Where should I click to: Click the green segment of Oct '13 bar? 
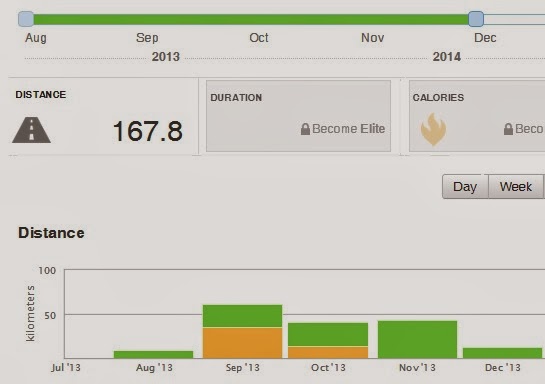point(328,334)
